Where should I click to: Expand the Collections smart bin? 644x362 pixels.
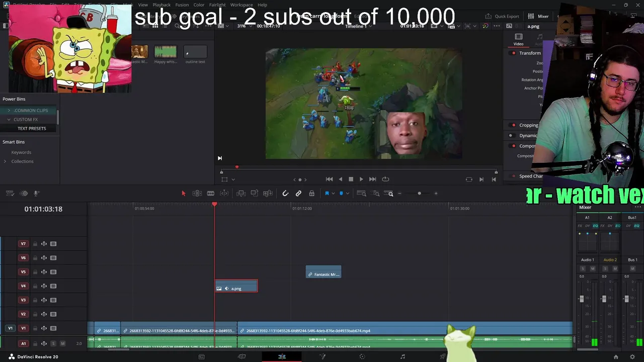pyautogui.click(x=5, y=161)
